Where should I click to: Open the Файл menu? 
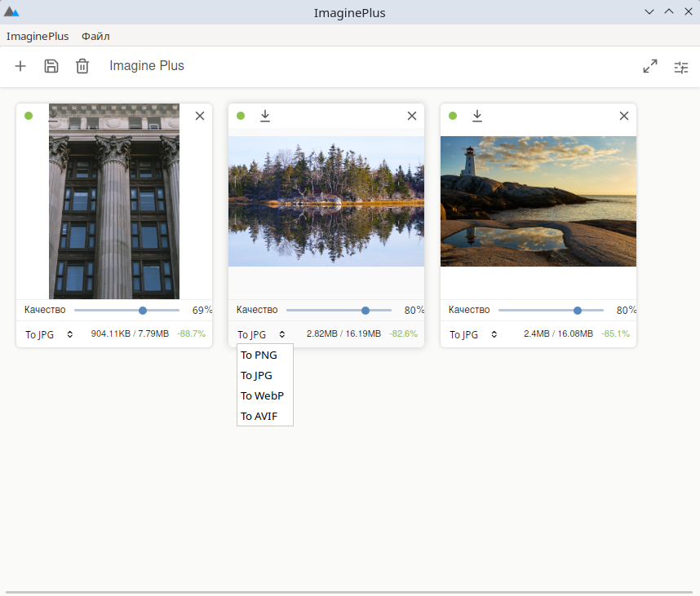[x=95, y=36]
